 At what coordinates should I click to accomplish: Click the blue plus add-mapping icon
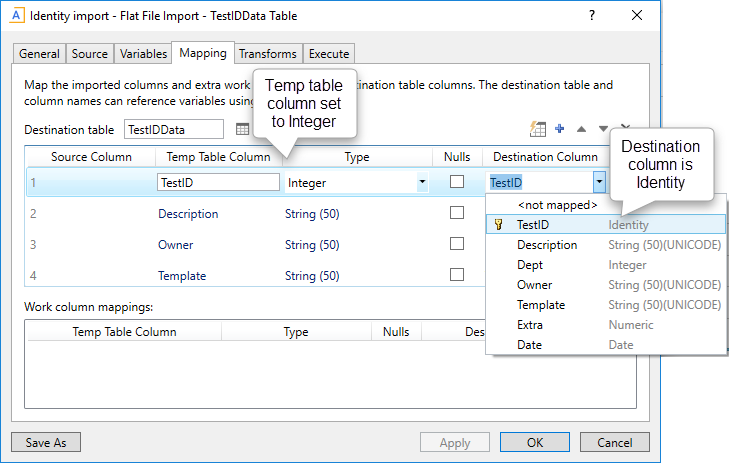pos(559,129)
